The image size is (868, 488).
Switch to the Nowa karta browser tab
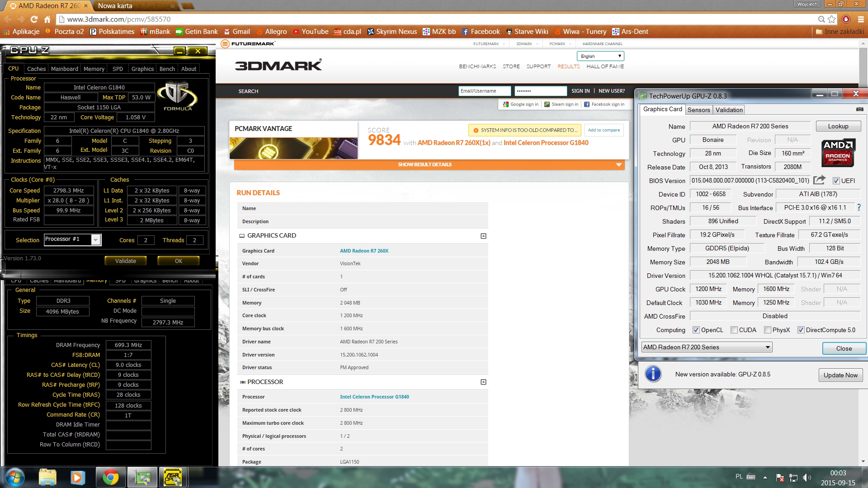pos(135,6)
